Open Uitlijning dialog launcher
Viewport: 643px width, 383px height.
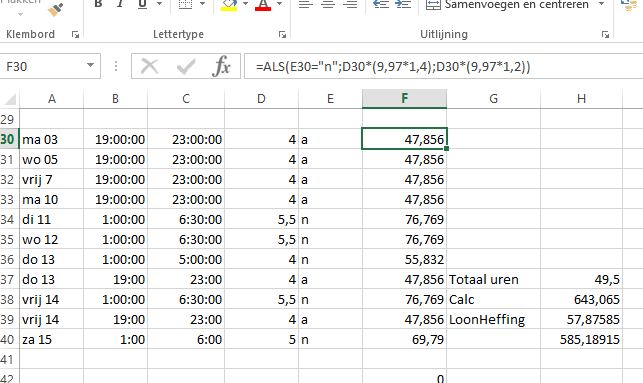click(x=605, y=34)
